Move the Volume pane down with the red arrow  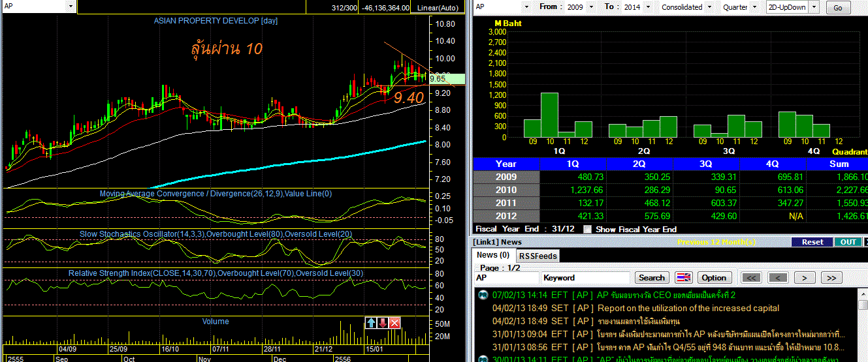[383, 322]
